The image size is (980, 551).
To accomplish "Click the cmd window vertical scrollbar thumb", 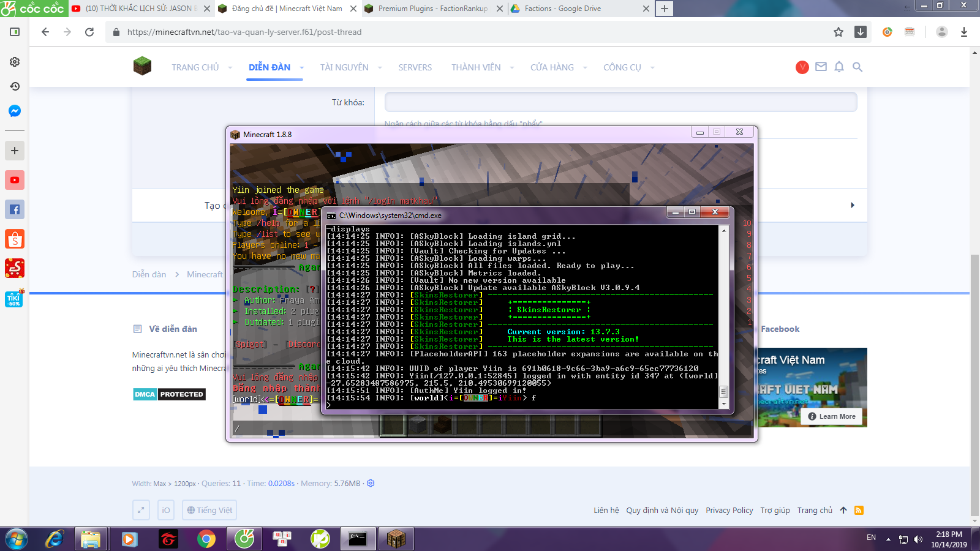I will pyautogui.click(x=723, y=391).
